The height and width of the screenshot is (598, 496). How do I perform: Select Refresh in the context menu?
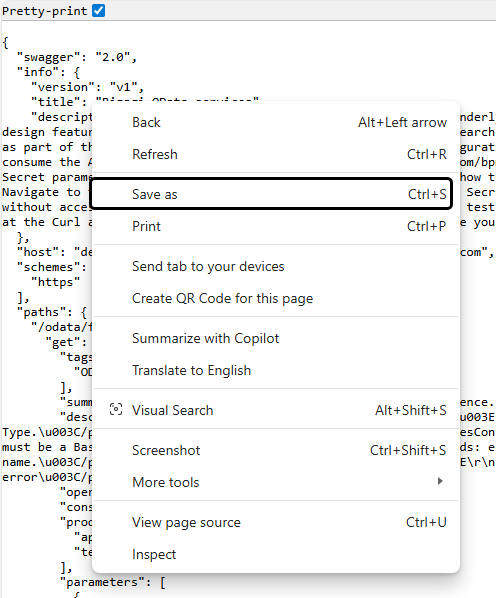point(276,154)
